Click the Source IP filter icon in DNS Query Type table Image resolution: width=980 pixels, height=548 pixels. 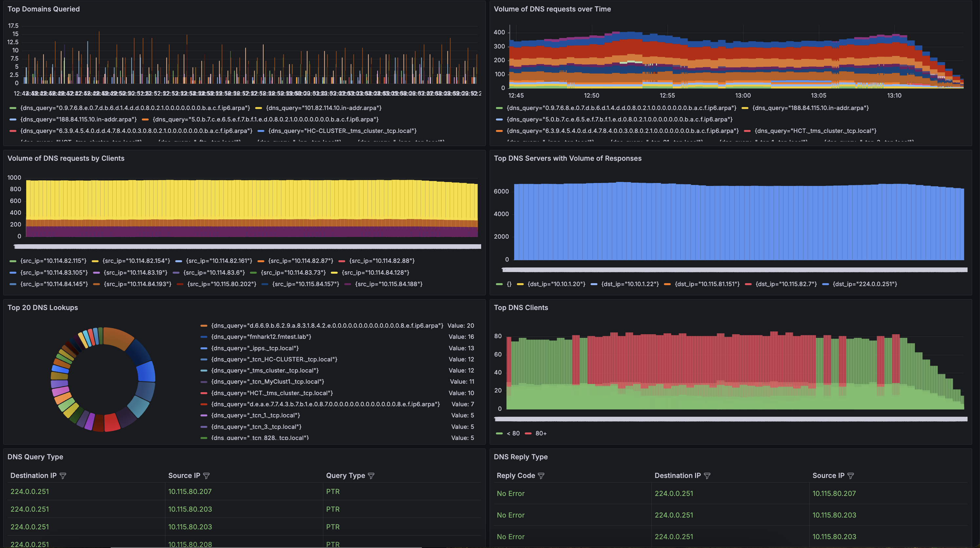(x=207, y=476)
